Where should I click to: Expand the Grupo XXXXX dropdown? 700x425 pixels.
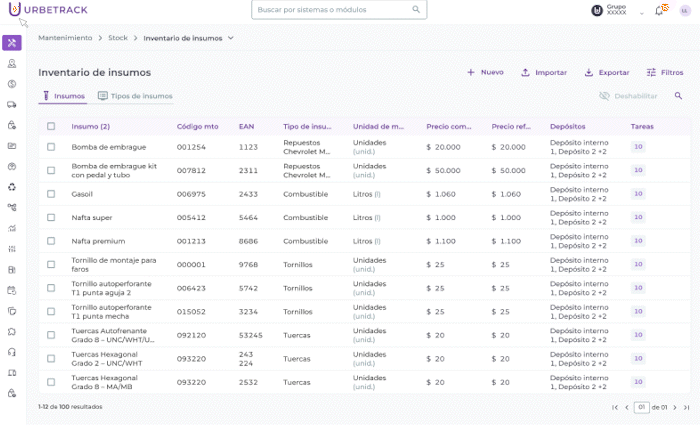642,12
